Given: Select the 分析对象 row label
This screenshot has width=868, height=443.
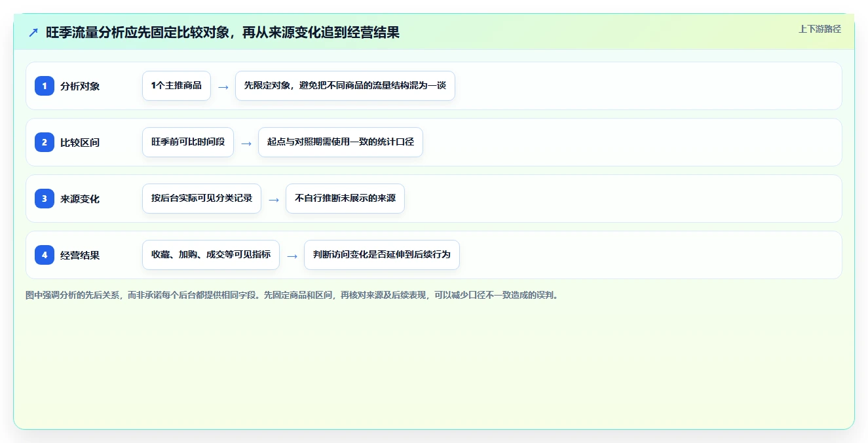Looking at the screenshot, I should coord(80,86).
